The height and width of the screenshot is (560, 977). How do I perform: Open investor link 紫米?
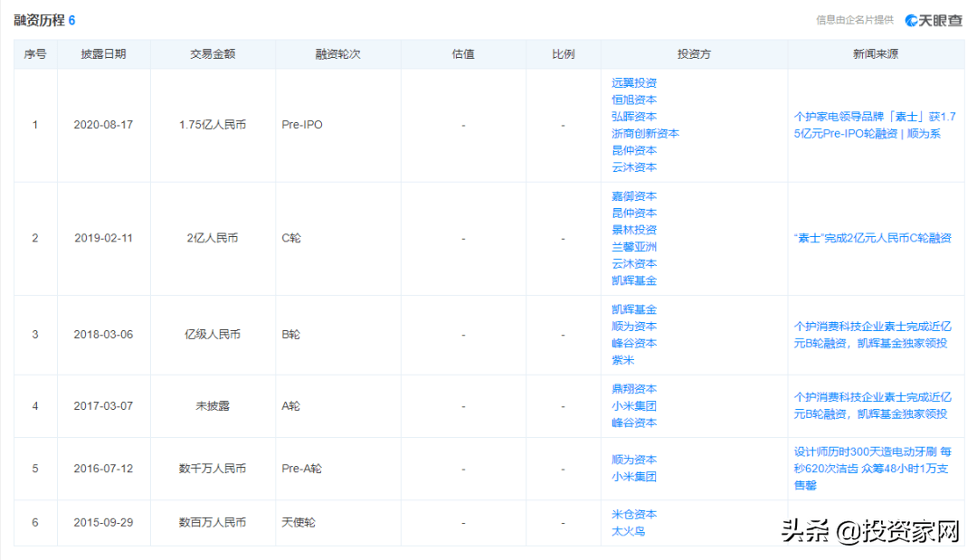[622, 360]
